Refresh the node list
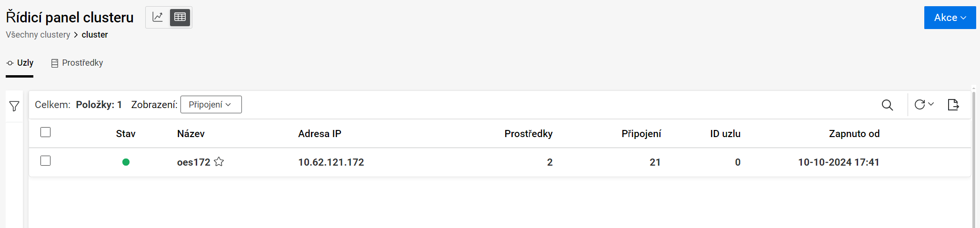This screenshot has width=980, height=228. (x=920, y=104)
